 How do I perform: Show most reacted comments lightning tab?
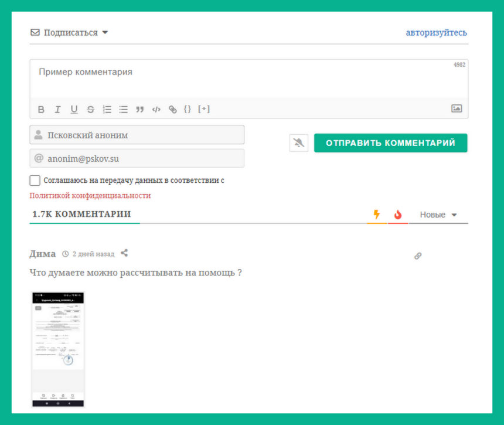point(377,215)
